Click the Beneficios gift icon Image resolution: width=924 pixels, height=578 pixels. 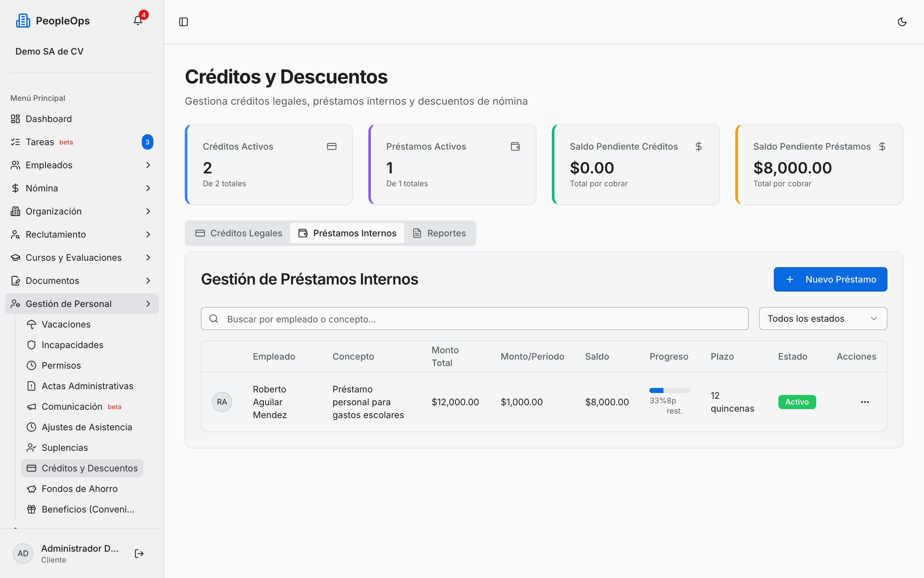pyautogui.click(x=31, y=510)
